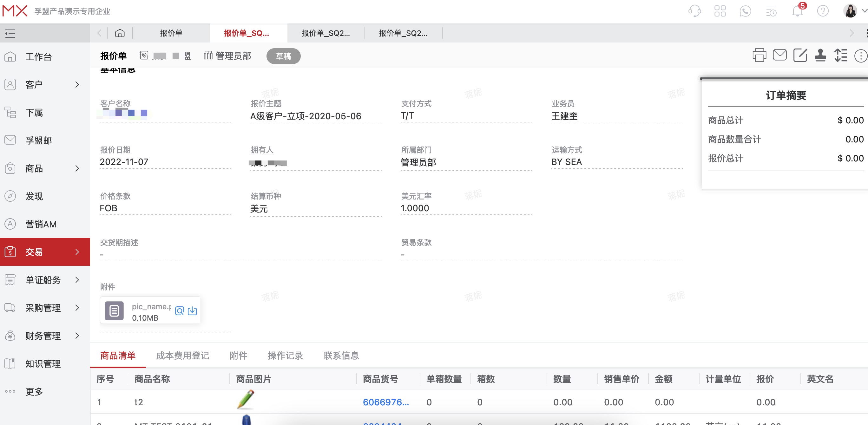Click the 运输方式 value BY SEA
This screenshot has height=425, width=868.
pos(566,162)
